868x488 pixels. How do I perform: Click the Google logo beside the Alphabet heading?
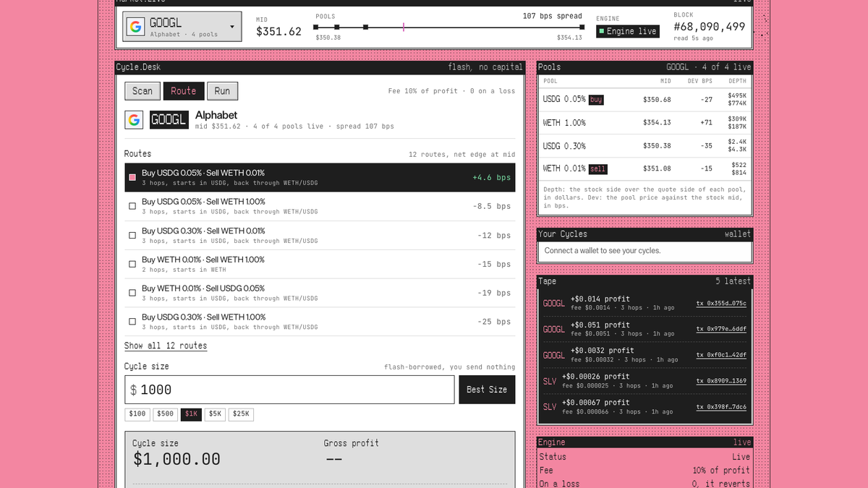[x=134, y=119]
